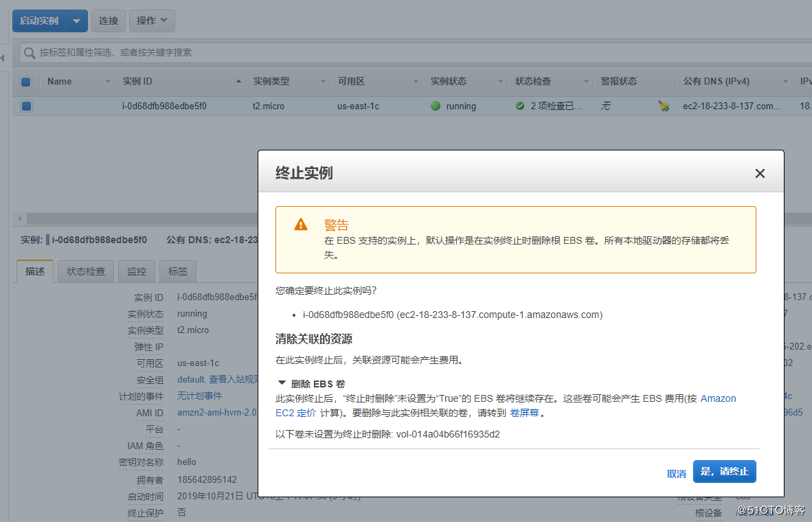The image size is (812, 522).
Task: Click the left sidebar collapse arrow
Action: pos(3,58)
